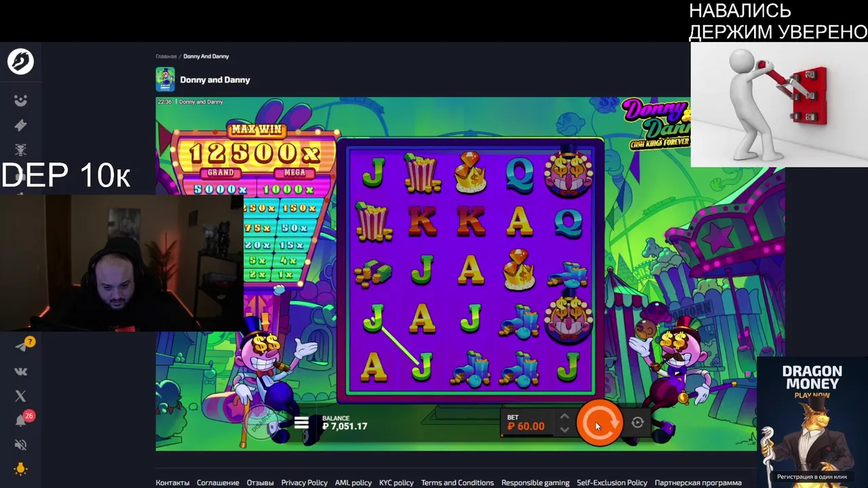Click the Donny and Danny game thumbnail
This screenshot has width=868, height=488.
point(165,79)
